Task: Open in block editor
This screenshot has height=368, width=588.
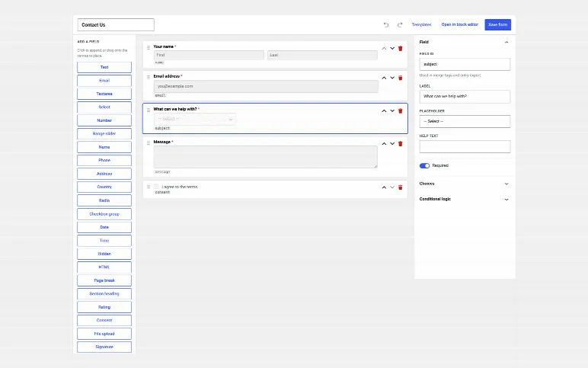Action: pyautogui.click(x=460, y=24)
